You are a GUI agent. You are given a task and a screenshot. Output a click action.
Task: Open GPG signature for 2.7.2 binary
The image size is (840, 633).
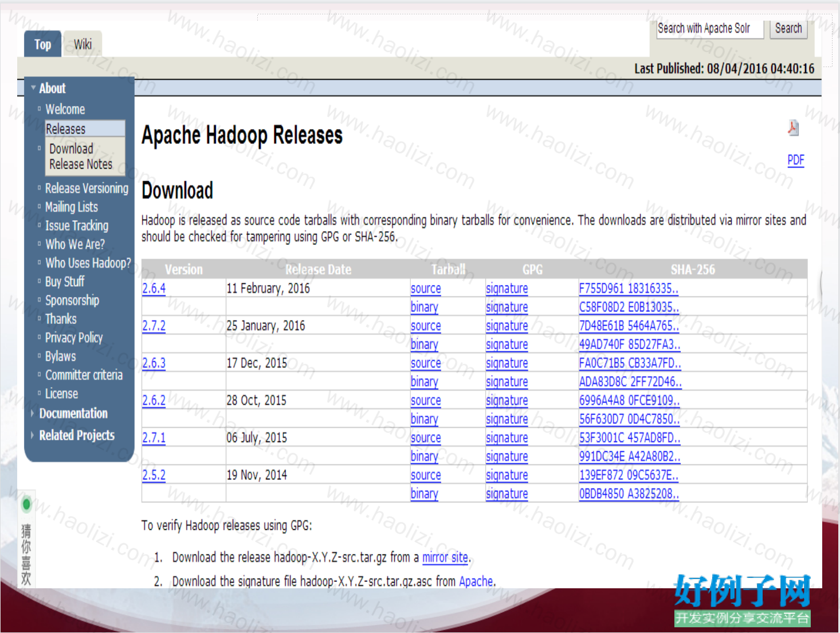507,344
